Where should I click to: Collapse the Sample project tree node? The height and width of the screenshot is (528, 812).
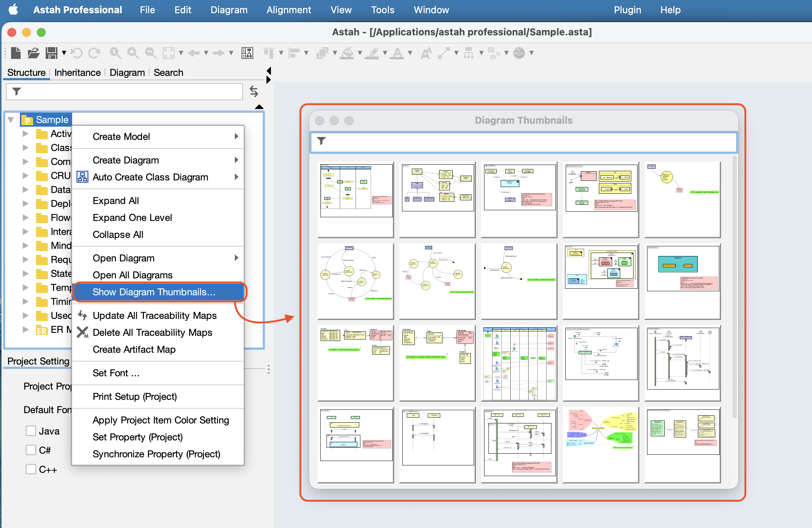click(x=11, y=120)
